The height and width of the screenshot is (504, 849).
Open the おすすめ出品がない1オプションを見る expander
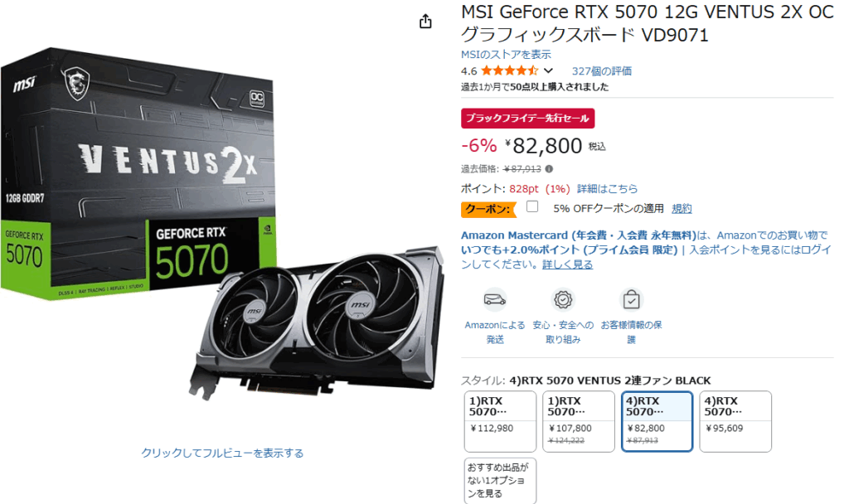click(x=500, y=481)
